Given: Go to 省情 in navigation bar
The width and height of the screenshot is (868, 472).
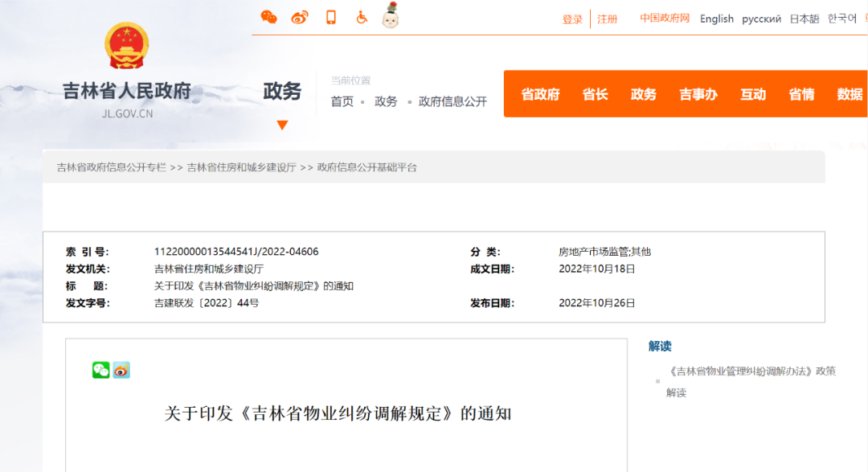Looking at the screenshot, I should [801, 94].
